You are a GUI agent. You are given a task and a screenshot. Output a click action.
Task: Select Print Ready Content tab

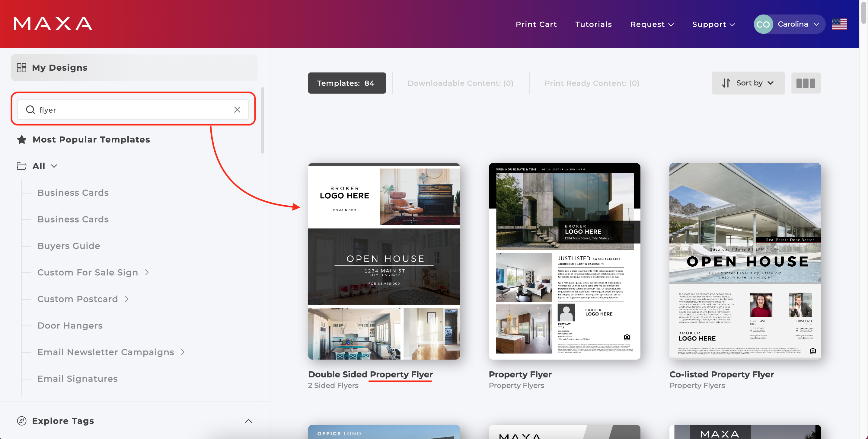click(592, 83)
